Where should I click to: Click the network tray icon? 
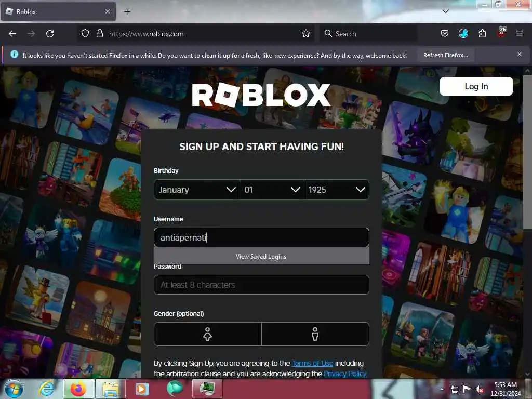coord(455,389)
